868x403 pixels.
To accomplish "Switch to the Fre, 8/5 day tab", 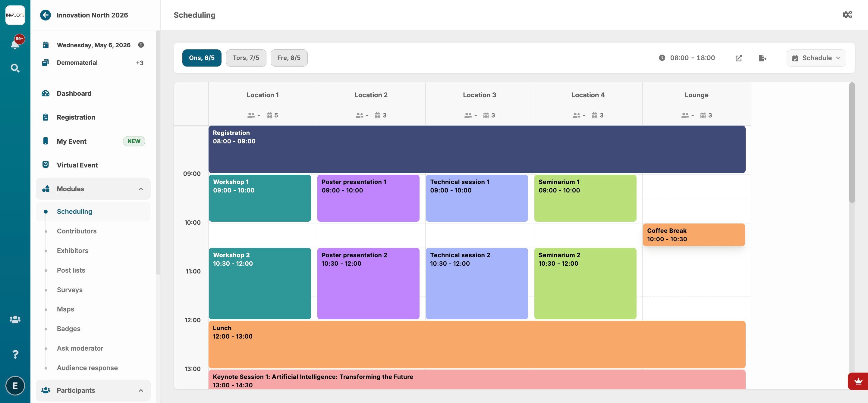I will click(289, 58).
